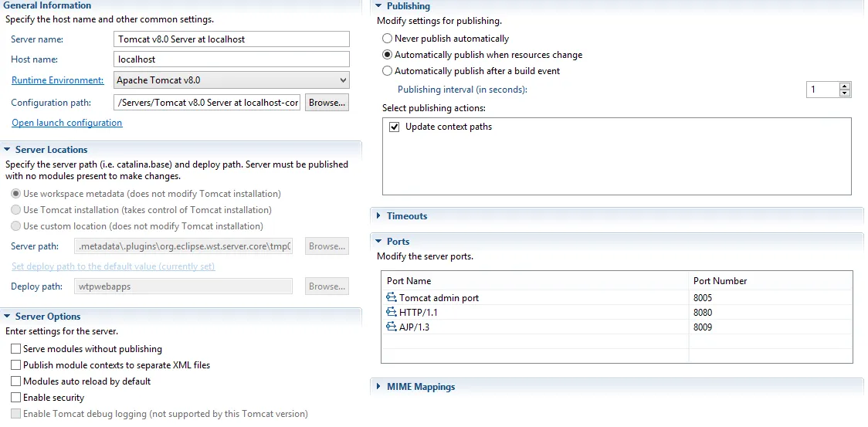Viewport: 868px width, 427px height.
Task: Expand the MIME Mappings section
Action: coord(378,387)
